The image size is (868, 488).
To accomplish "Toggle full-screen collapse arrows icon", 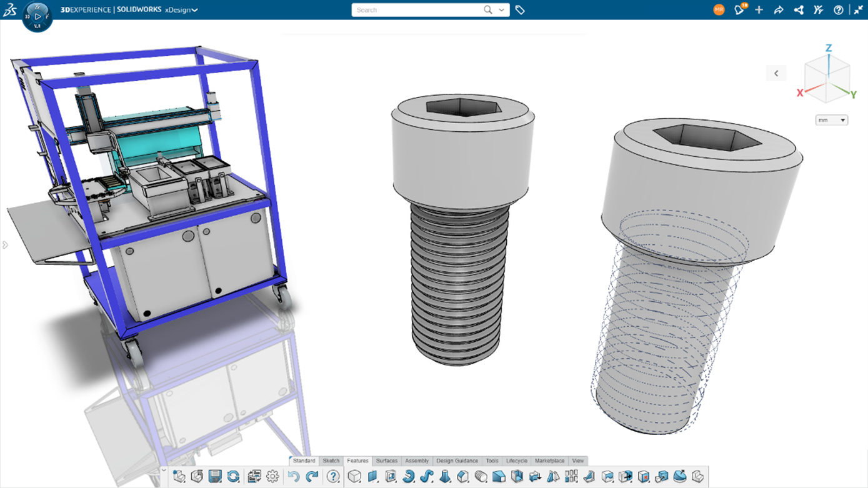I will tap(858, 10).
